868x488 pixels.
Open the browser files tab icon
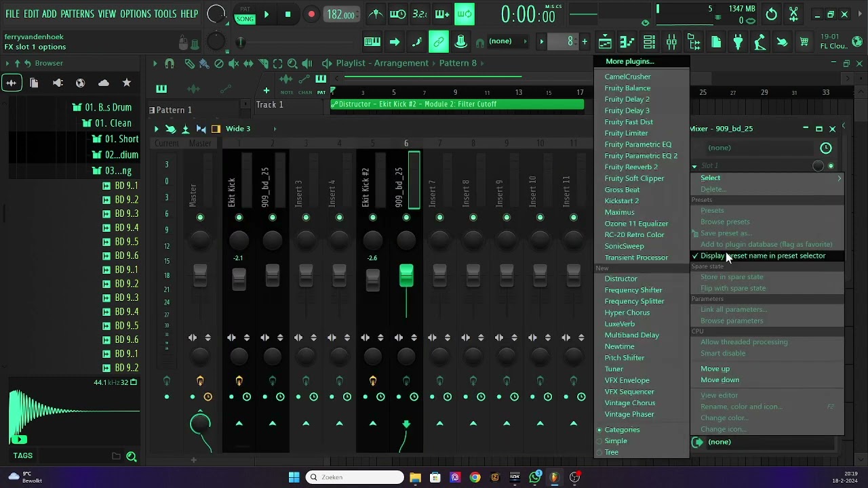tap(34, 83)
